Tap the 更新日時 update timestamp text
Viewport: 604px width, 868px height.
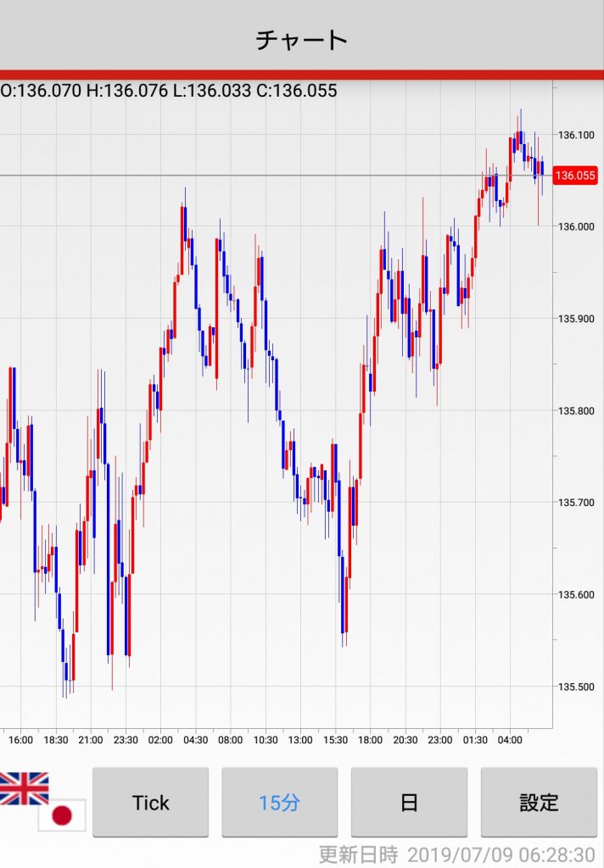456,854
